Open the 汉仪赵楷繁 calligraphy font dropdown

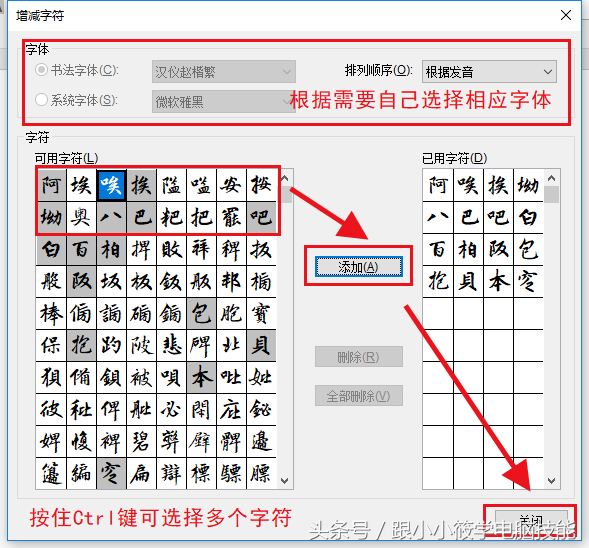point(224,71)
